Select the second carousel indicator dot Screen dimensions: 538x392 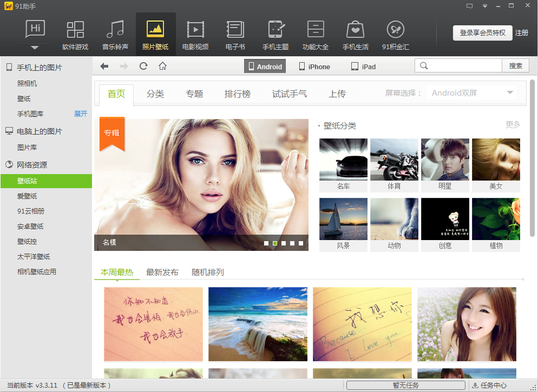click(275, 243)
